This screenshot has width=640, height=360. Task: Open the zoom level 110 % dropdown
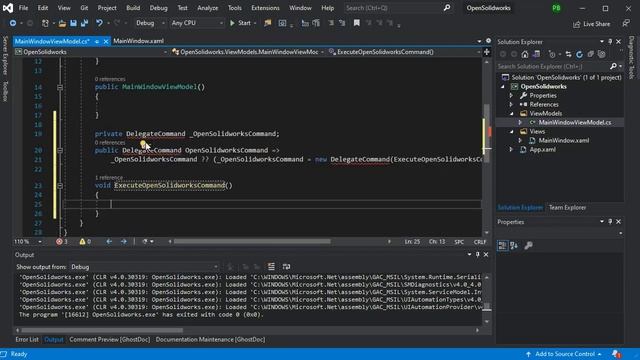[x=28, y=242]
